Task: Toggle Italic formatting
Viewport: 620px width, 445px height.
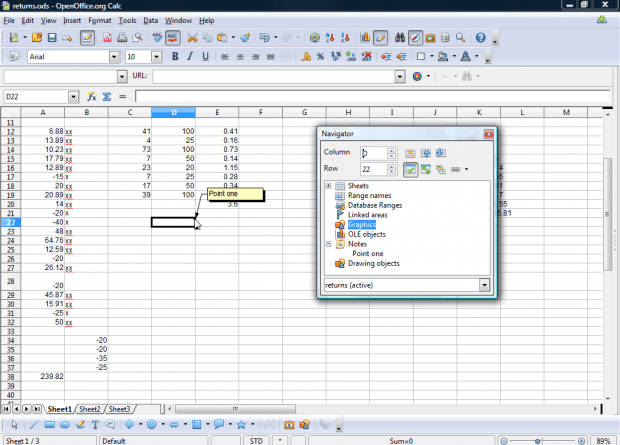Action: 190,57
